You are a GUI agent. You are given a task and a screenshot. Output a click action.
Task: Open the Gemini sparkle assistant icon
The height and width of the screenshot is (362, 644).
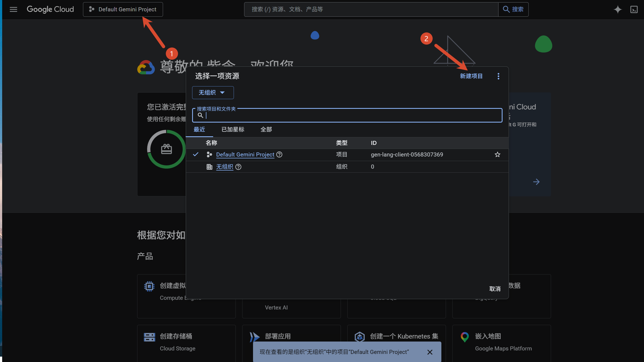point(618,9)
